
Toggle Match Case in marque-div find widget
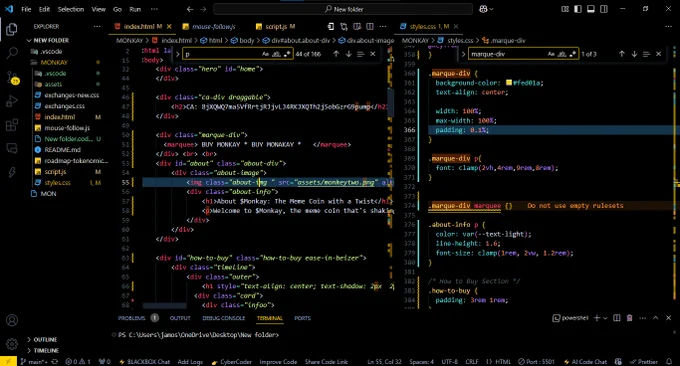pyautogui.click(x=551, y=54)
